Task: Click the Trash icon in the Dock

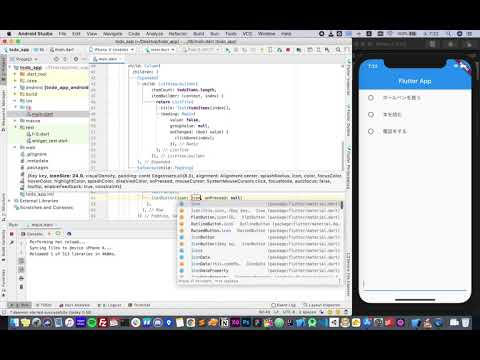Action: 466,322
